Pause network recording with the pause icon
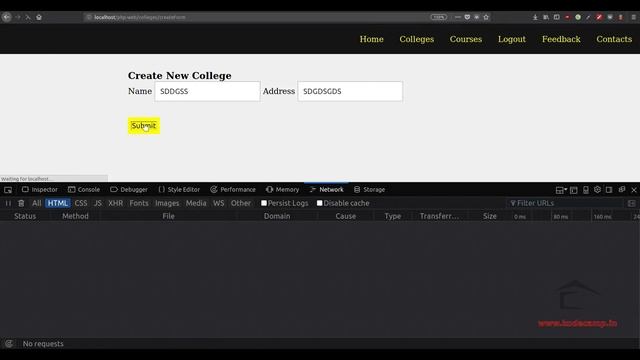The width and height of the screenshot is (640, 360). click(x=8, y=203)
